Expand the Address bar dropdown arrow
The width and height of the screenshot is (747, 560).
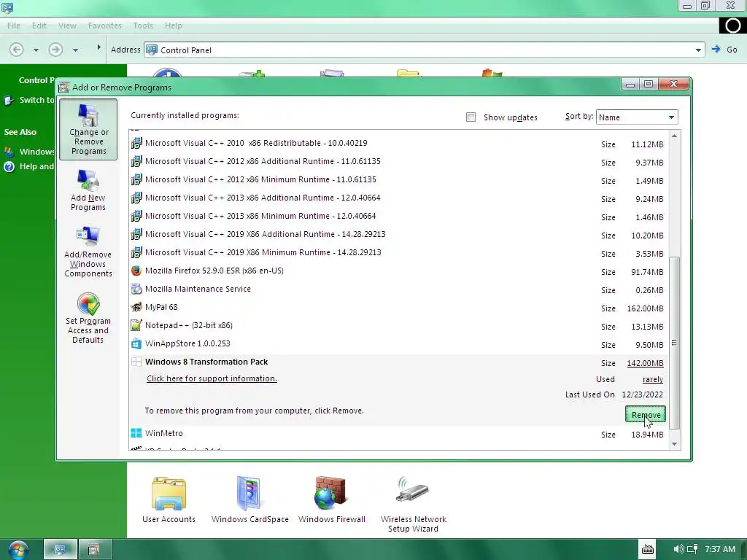pos(698,50)
